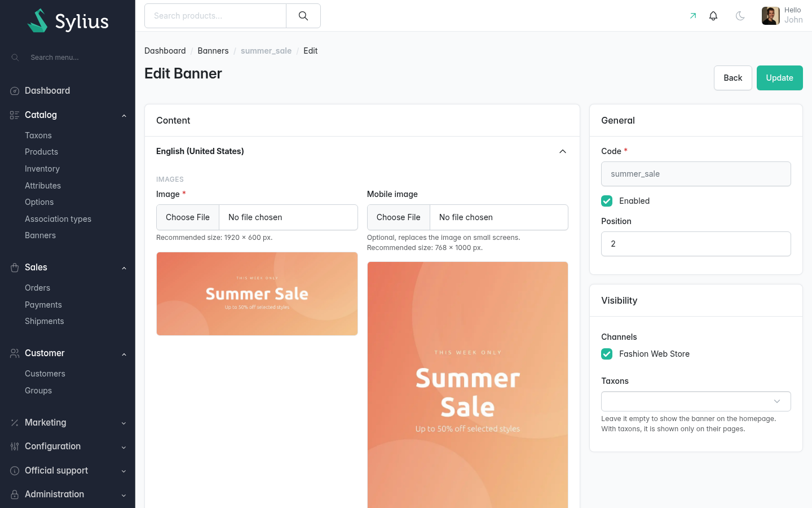Click the Back button
Image resolution: width=812 pixels, height=508 pixels.
(x=732, y=78)
